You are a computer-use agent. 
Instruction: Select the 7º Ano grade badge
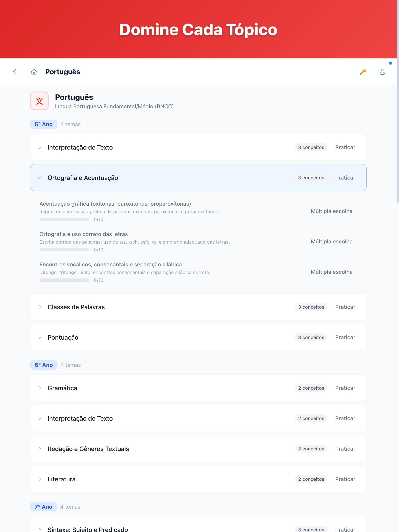[44, 507]
